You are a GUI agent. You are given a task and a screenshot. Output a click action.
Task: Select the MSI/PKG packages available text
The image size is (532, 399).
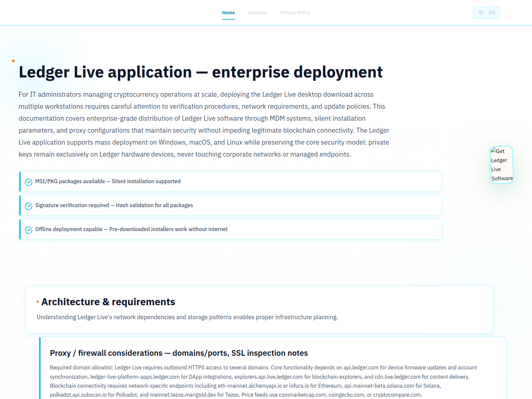(108, 181)
